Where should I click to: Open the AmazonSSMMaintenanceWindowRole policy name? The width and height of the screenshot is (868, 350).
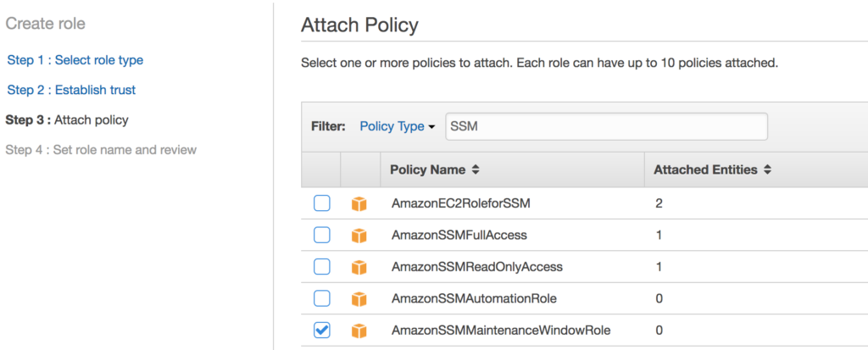pos(500,331)
